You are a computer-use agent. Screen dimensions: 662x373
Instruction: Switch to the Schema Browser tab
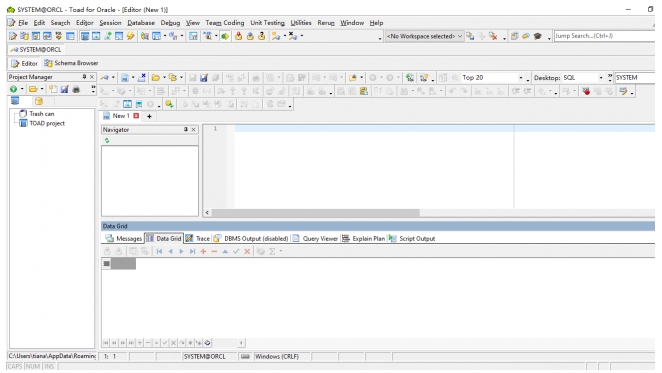[x=72, y=63]
